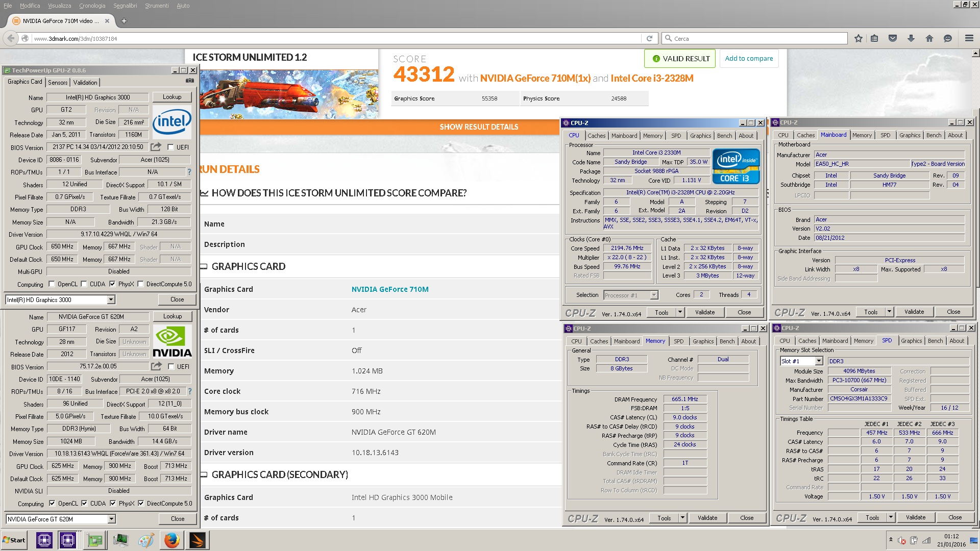Click the GPU-Z graphics card taskbar icon
Image resolution: width=980 pixels, height=551 pixels.
(x=95, y=540)
